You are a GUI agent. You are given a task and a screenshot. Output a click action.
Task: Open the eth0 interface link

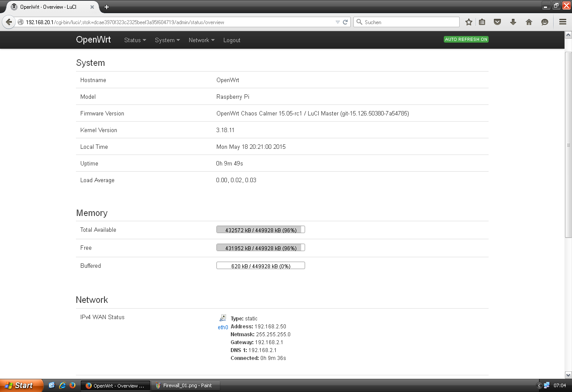(x=223, y=327)
